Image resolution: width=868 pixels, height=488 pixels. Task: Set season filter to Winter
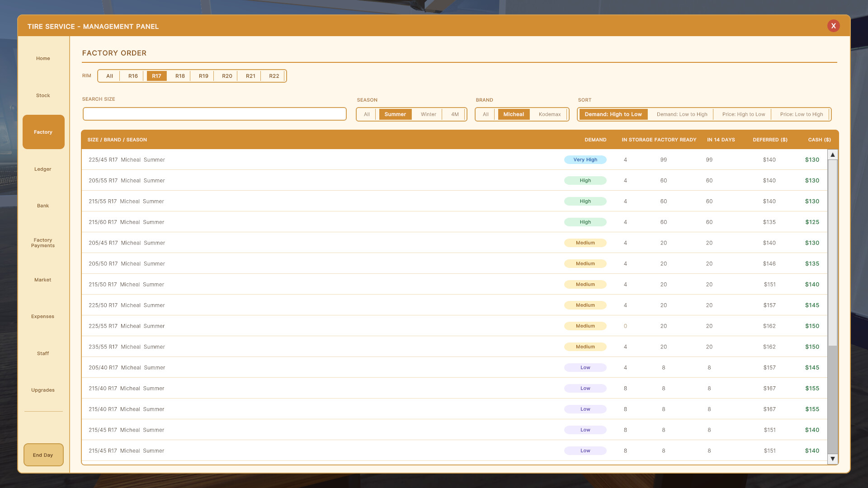(x=428, y=114)
